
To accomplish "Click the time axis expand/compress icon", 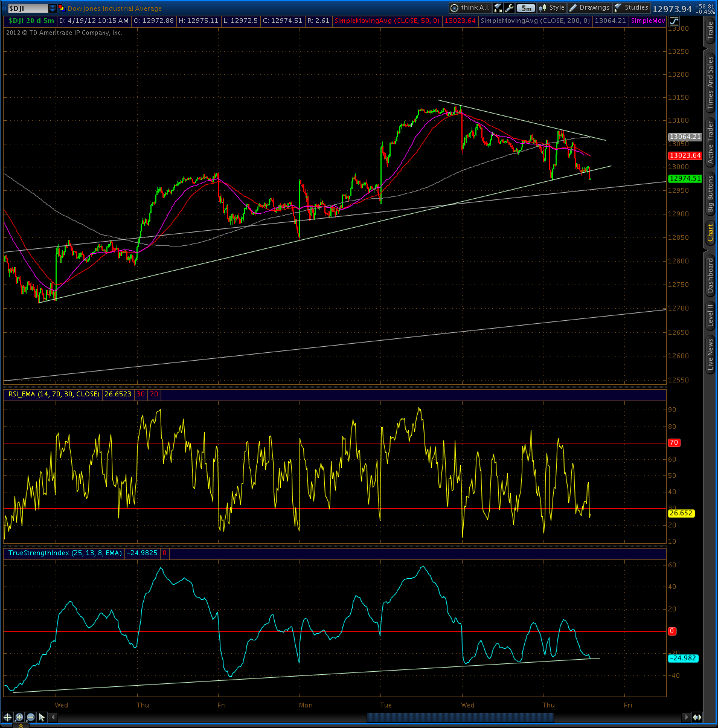I will click(697, 717).
